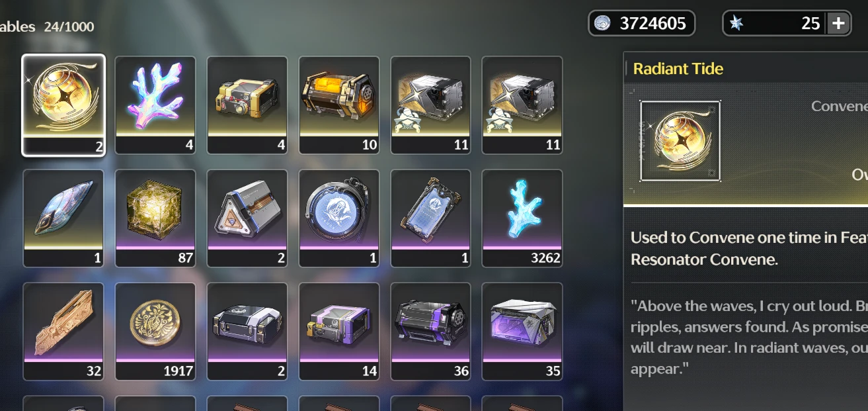
Task: Choose the blue coral item with count 3262
Action: pos(522,218)
